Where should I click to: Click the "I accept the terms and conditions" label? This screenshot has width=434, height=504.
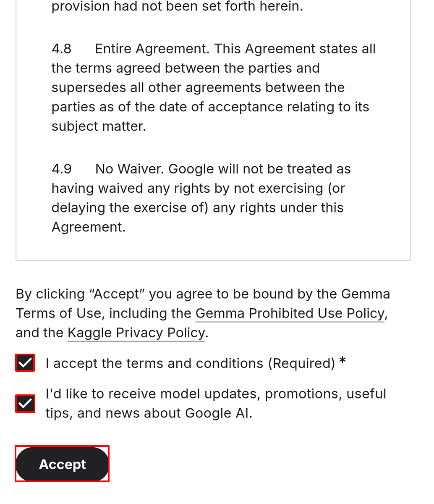point(190,363)
